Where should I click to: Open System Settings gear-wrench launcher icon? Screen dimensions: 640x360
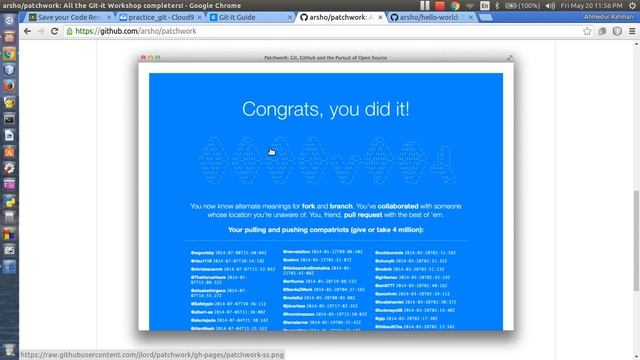tap(9, 168)
